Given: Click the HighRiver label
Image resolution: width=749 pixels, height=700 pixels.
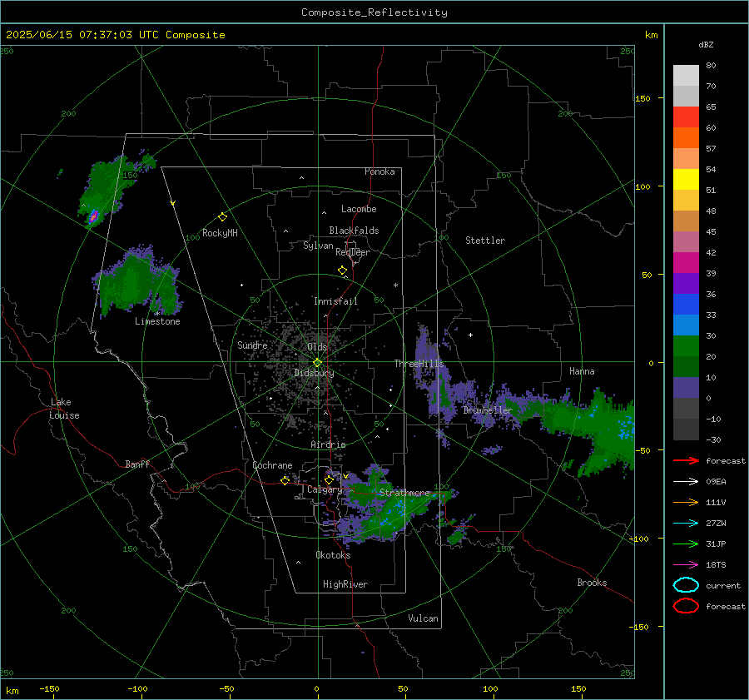Looking at the screenshot, I should tap(345, 585).
